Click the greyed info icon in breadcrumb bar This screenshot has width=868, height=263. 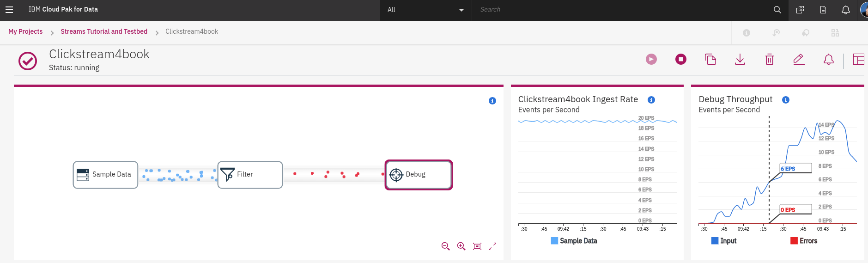pos(747,33)
